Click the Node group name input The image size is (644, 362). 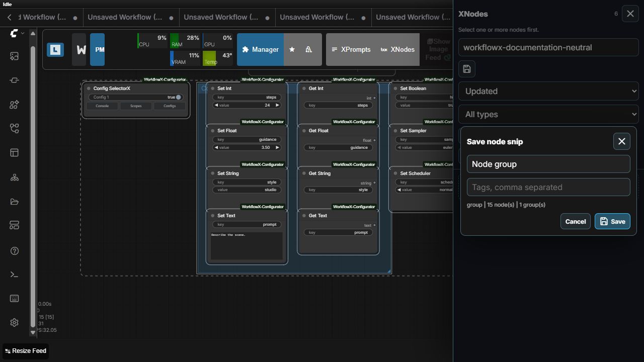(548, 164)
